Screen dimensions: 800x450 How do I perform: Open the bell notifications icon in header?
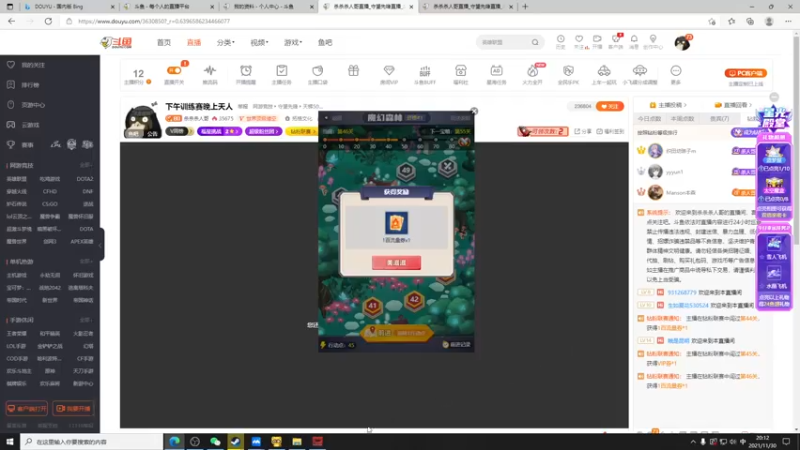click(634, 39)
